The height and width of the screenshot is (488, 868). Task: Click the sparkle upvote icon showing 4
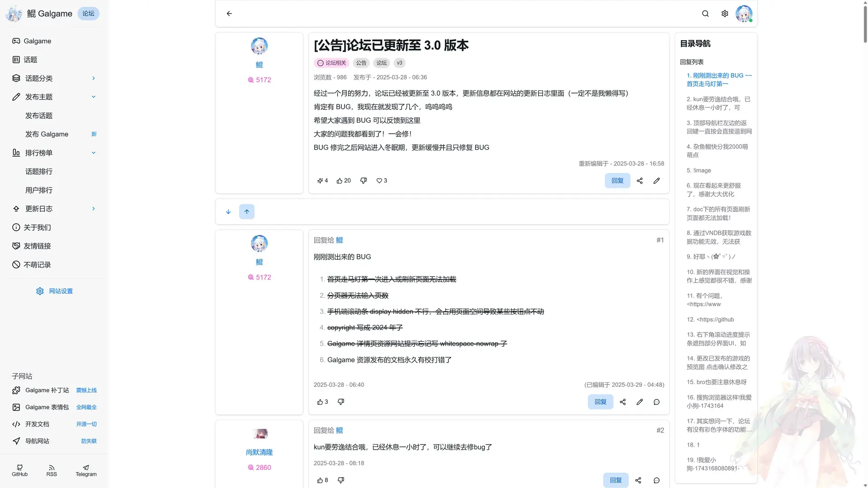point(322,181)
